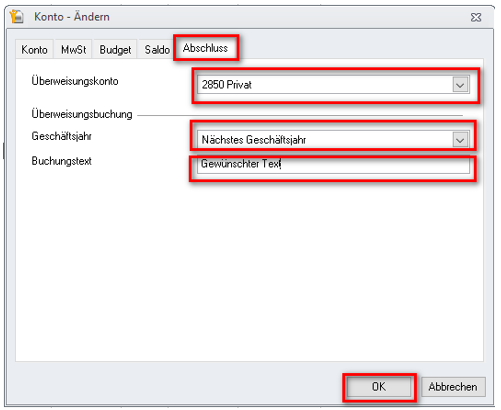This screenshot has width=501, height=410.
Task: Open the Geschäftsjahr dropdown arrow
Action: (460, 140)
